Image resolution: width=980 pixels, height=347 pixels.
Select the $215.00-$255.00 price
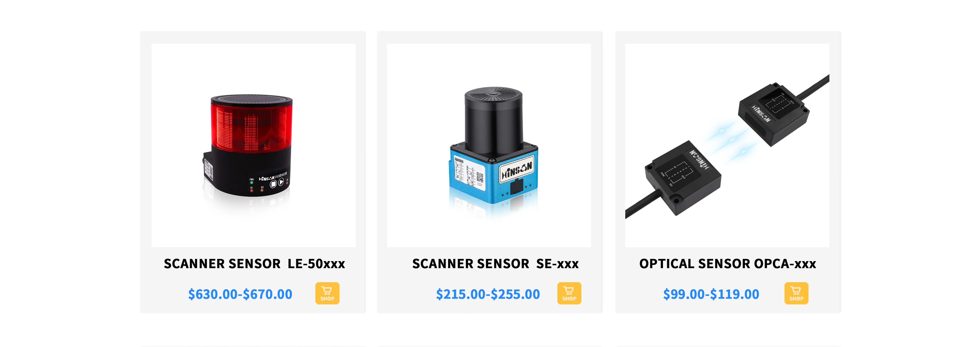point(488,294)
